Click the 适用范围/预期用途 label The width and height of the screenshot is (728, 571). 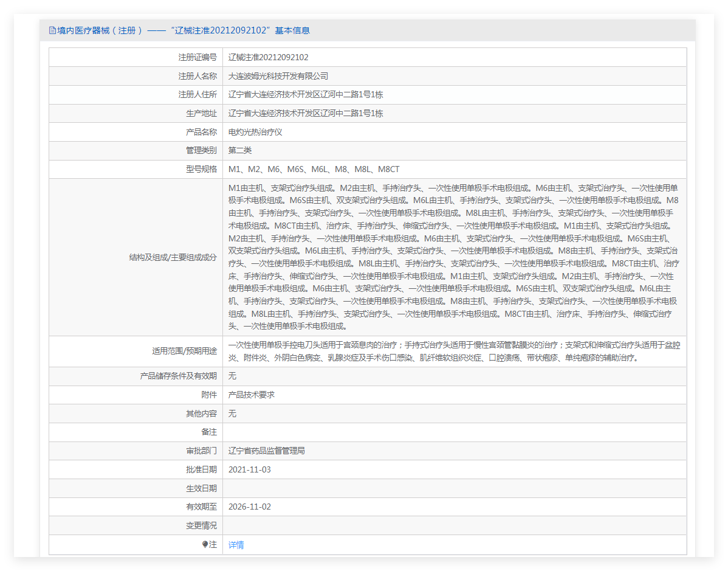point(184,351)
